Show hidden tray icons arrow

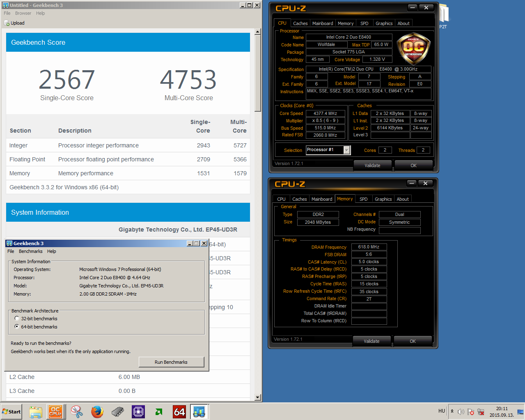pos(452,411)
